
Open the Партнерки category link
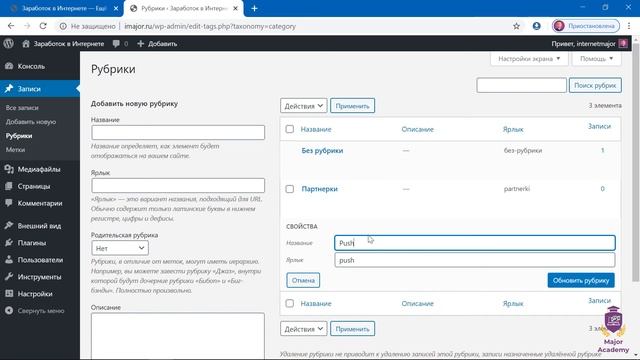click(320, 189)
